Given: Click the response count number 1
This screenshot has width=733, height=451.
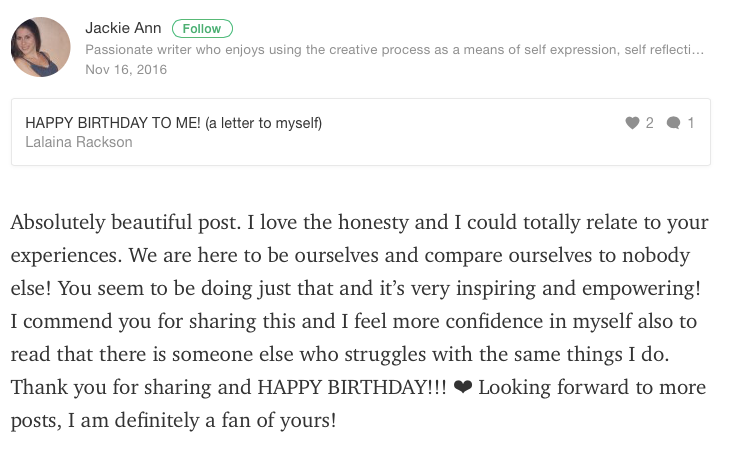Looking at the screenshot, I should click(691, 123).
